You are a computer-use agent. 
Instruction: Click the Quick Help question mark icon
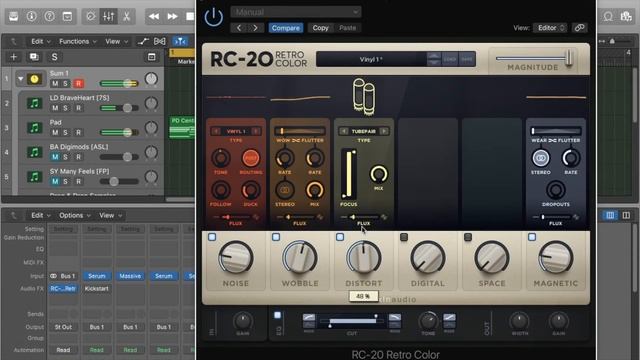pyautogui.click(x=49, y=16)
